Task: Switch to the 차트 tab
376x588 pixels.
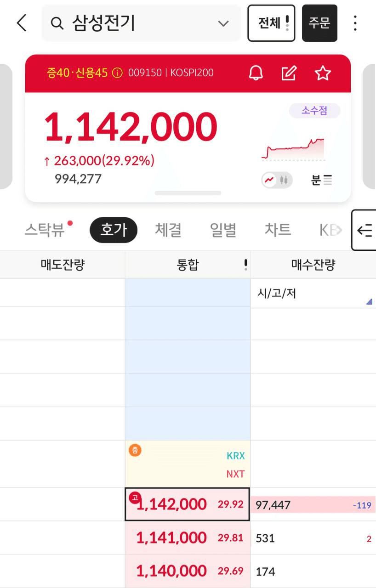Action: point(278,229)
